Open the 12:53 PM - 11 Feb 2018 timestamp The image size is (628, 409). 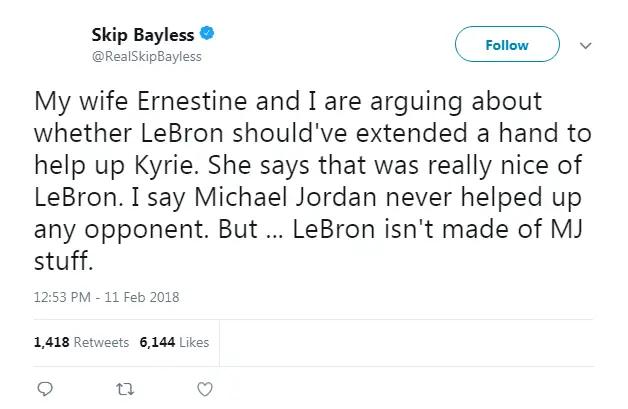tap(107, 297)
